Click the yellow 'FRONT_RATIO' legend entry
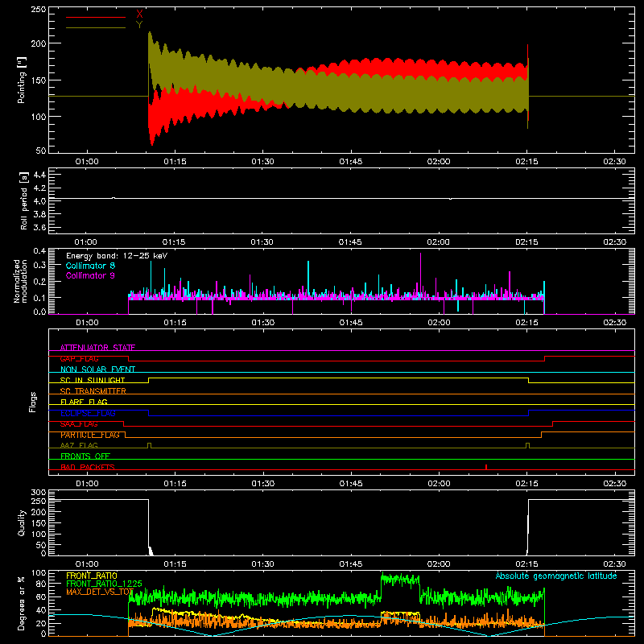The image size is (644, 644). 92,576
